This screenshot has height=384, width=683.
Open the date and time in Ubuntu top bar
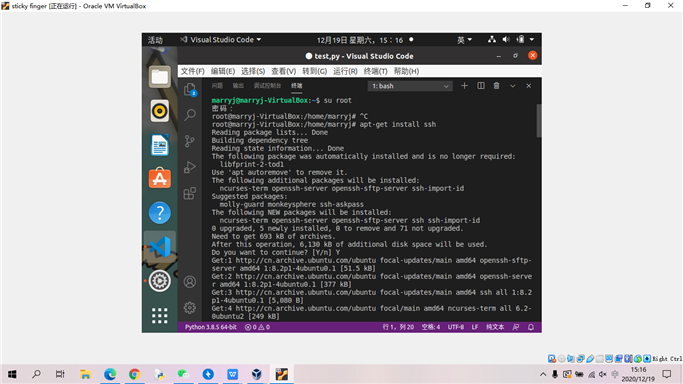(x=360, y=40)
